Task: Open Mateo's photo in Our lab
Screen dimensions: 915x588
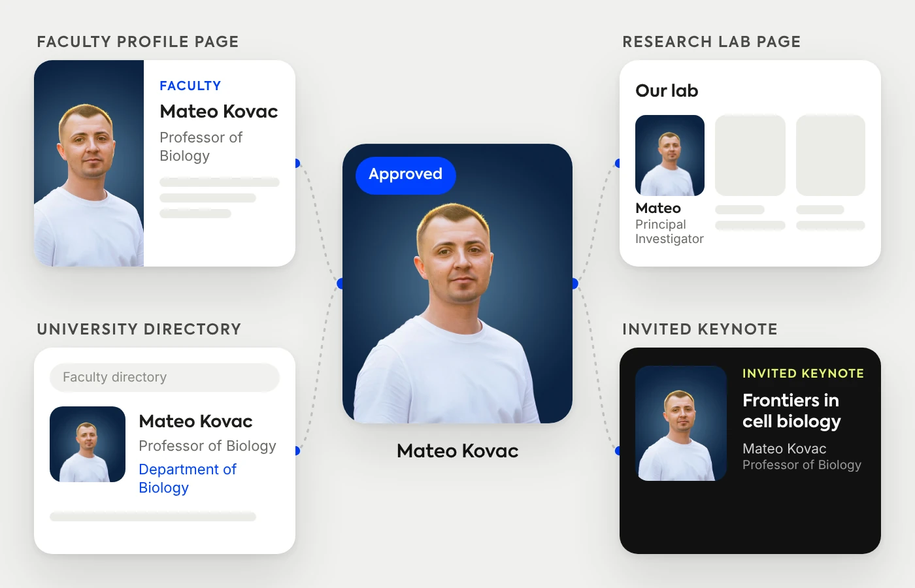Action: click(x=670, y=155)
